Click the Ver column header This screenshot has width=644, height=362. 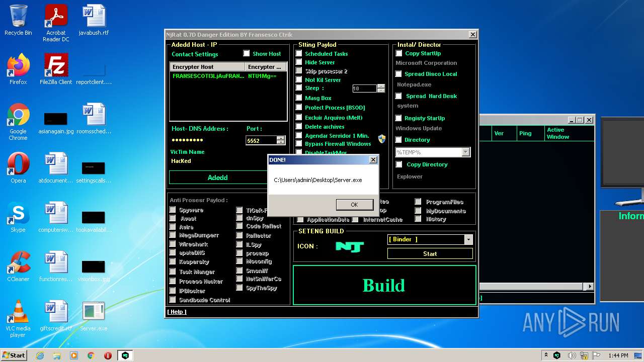pos(504,133)
